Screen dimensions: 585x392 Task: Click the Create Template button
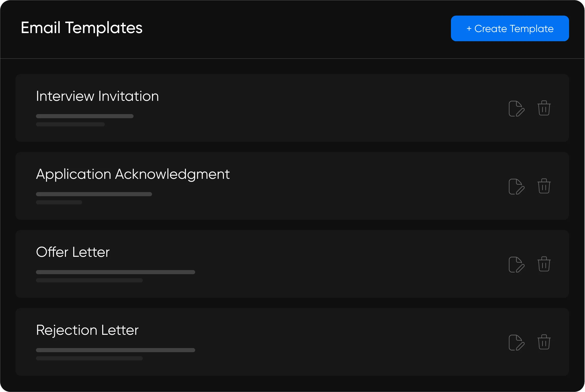click(510, 28)
